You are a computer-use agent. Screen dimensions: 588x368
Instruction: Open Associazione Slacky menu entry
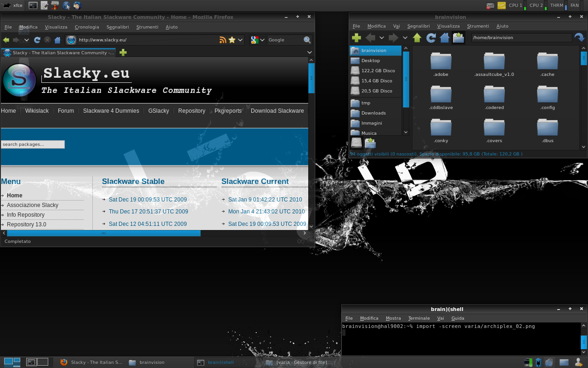pyautogui.click(x=33, y=205)
